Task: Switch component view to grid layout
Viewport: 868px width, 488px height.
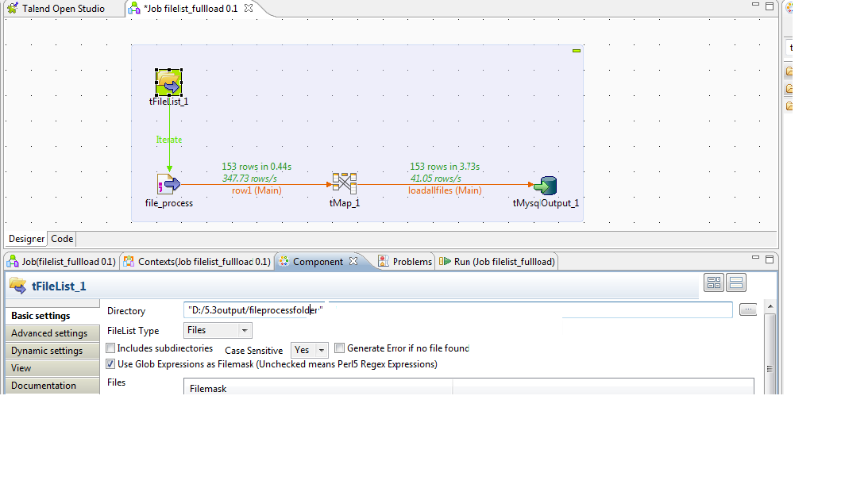Action: coord(713,282)
